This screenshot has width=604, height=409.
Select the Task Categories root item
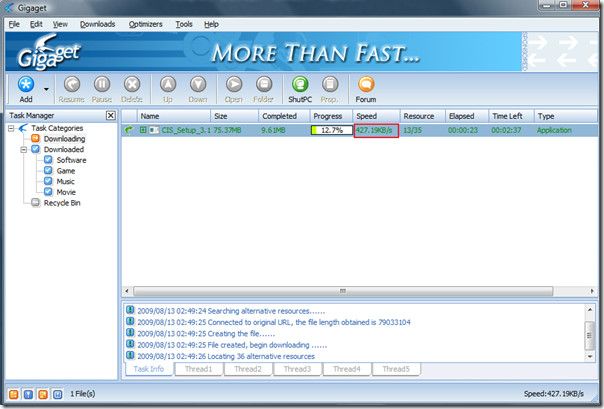pos(57,128)
